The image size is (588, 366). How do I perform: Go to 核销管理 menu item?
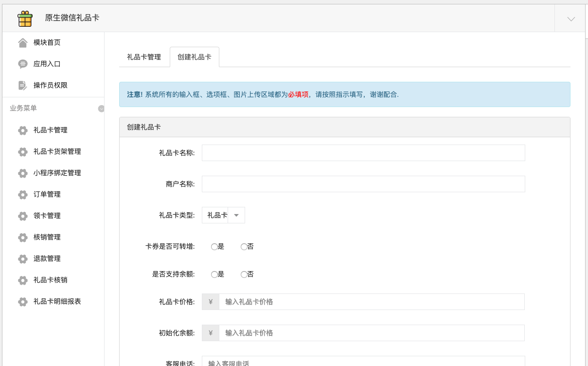[x=47, y=238]
